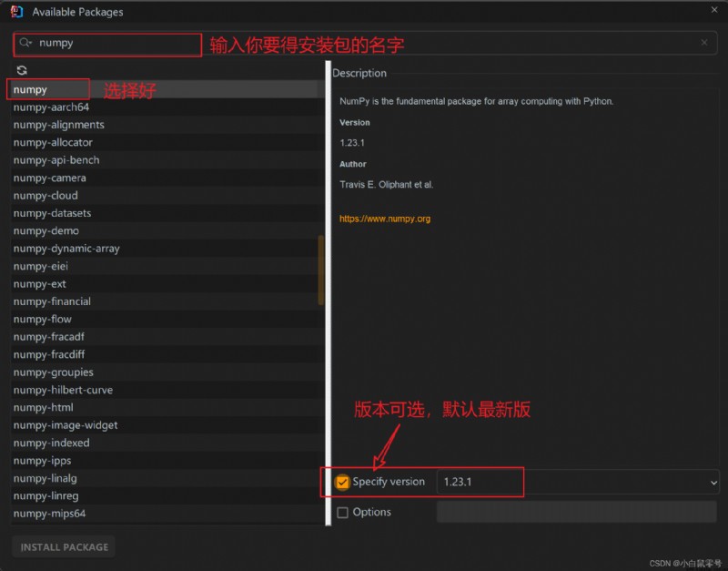Image resolution: width=728 pixels, height=571 pixels.
Task: Select numpy-fracdiff in the list
Action: 167,354
